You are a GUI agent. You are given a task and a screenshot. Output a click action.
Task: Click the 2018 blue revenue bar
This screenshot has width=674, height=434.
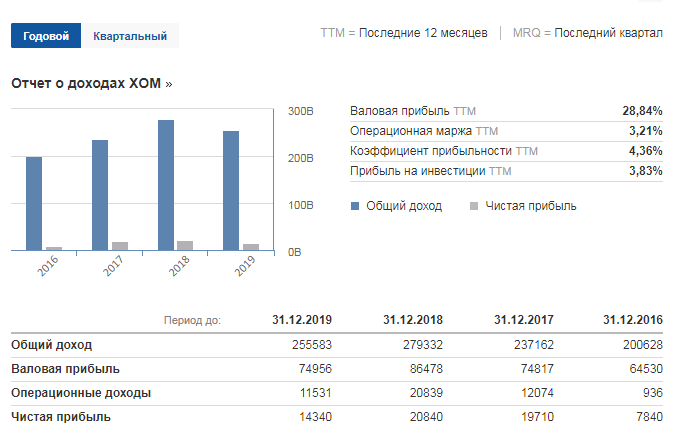[x=166, y=185]
